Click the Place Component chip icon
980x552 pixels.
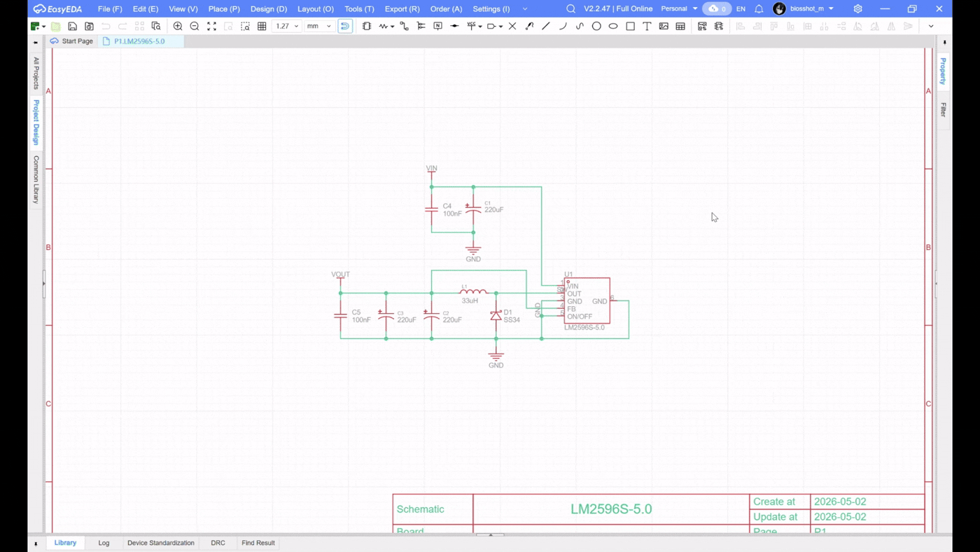click(x=367, y=26)
